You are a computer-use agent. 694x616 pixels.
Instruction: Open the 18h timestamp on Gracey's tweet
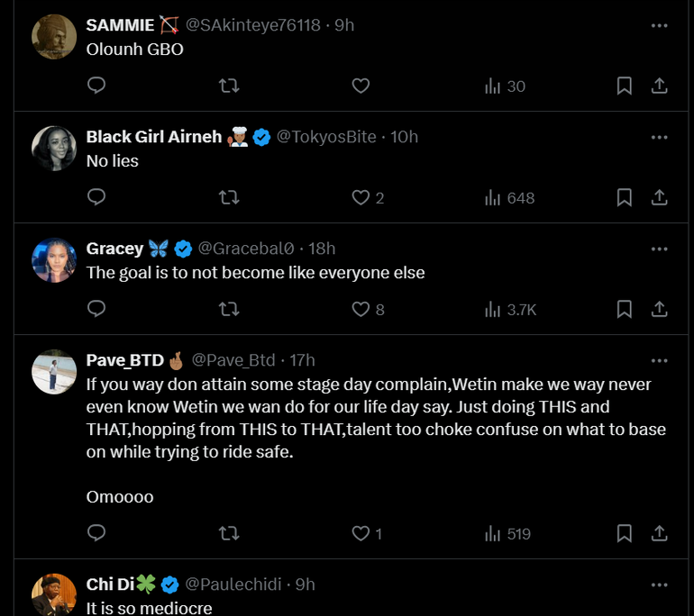[x=322, y=249]
